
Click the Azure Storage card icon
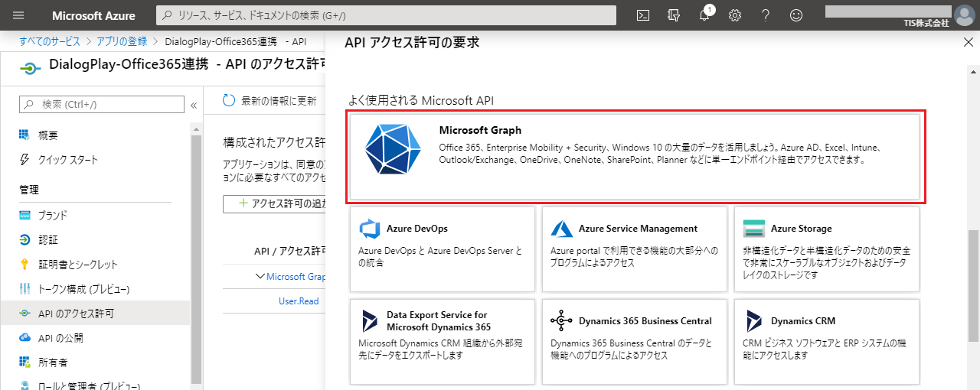[x=754, y=229]
